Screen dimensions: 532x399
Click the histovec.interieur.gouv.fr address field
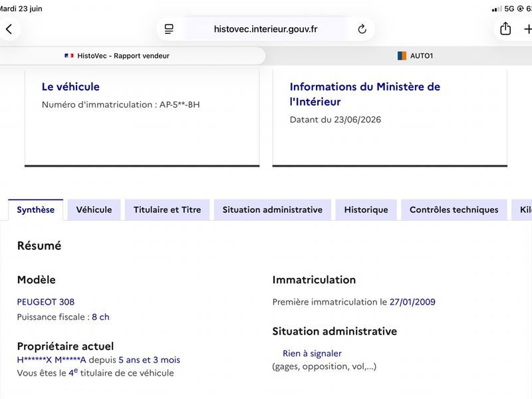[x=265, y=29]
